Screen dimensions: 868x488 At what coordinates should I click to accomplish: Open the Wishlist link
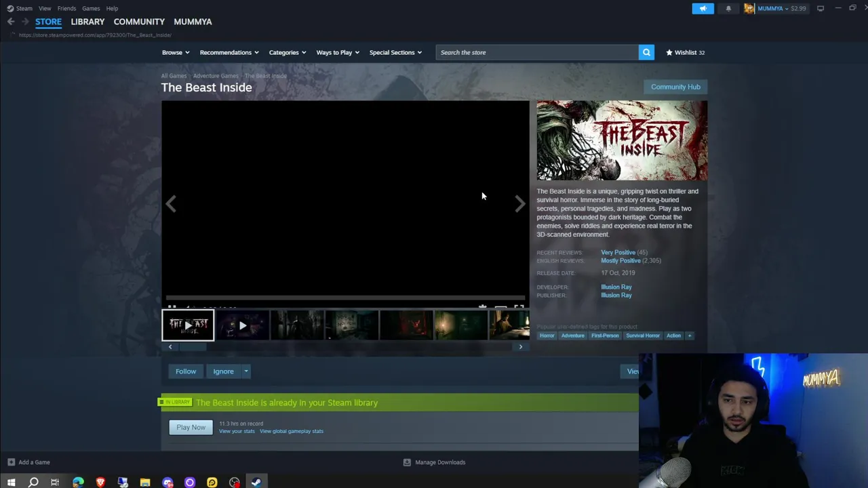pyautogui.click(x=686, y=52)
